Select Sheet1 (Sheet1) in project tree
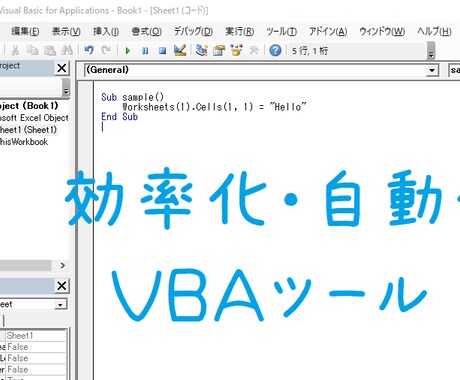This screenshot has width=460, height=380. click(29, 130)
